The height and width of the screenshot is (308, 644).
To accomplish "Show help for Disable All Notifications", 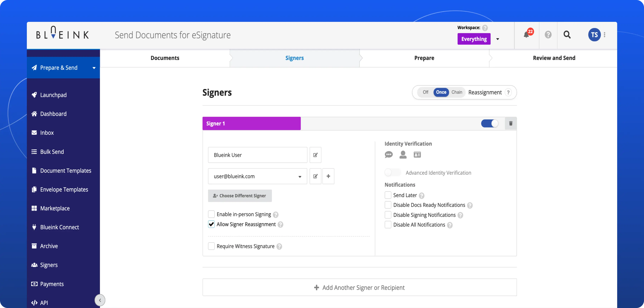I will (450, 225).
